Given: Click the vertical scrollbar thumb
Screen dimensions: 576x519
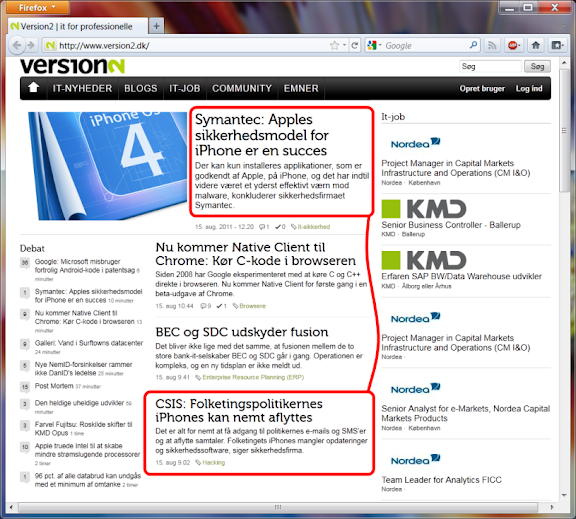Looking at the screenshot, I should click(564, 130).
